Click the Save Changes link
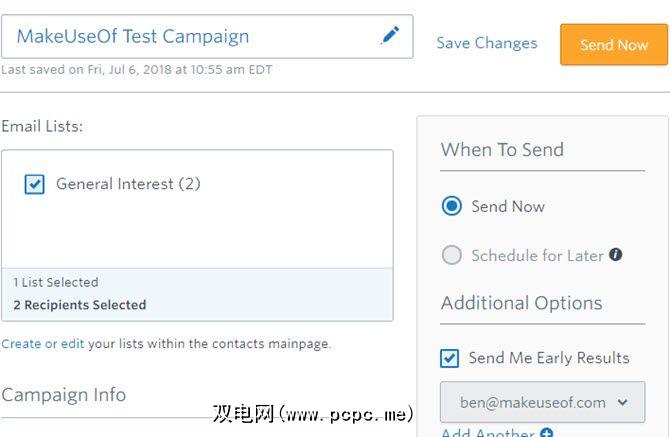This screenshot has width=670, height=437. [x=487, y=43]
